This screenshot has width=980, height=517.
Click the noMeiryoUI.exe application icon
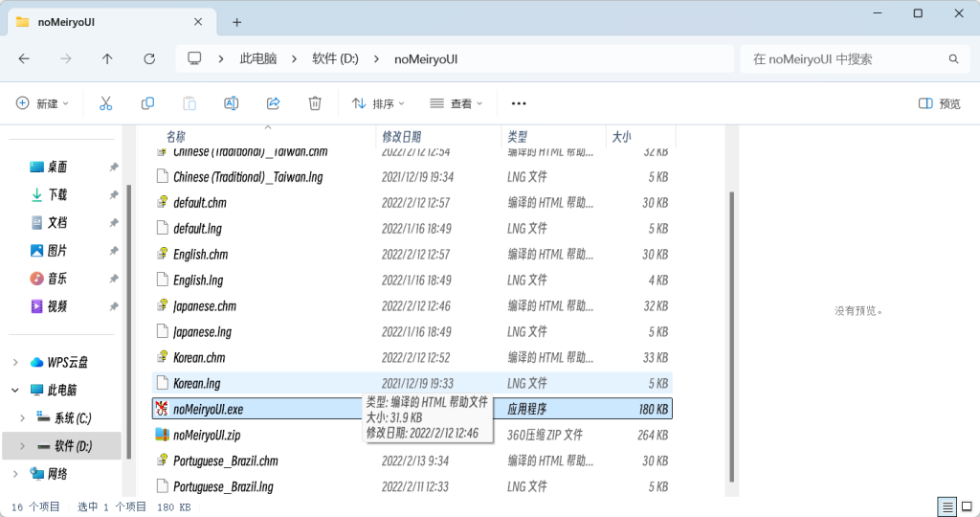click(x=162, y=409)
